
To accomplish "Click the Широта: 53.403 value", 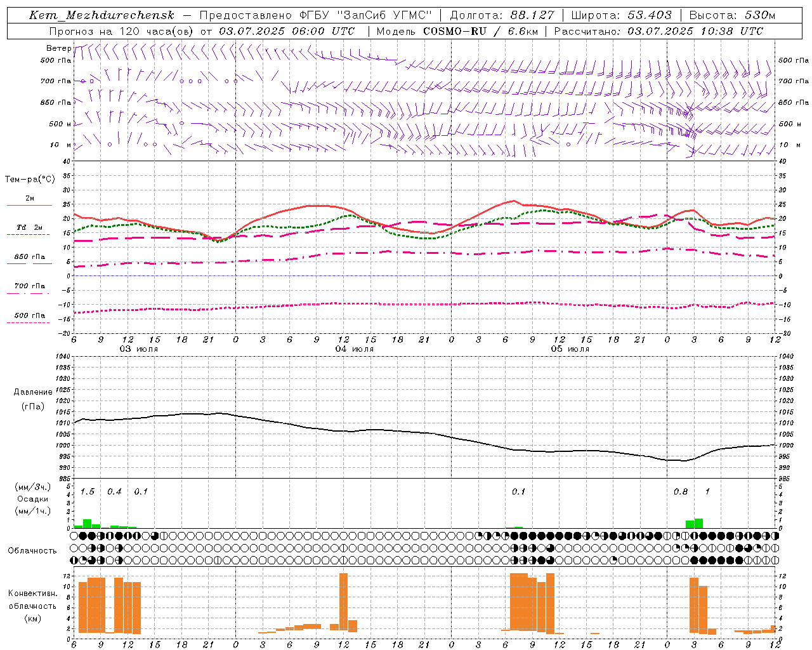I will click(621, 15).
